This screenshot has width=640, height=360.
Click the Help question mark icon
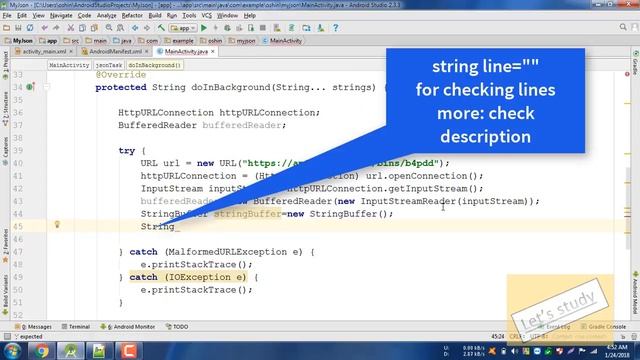tap(336, 28)
